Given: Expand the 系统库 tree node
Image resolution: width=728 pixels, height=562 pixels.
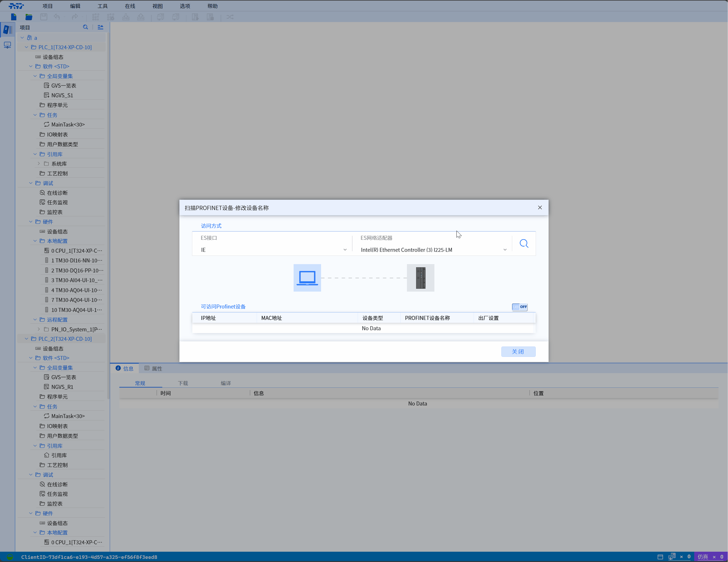Looking at the screenshot, I should pyautogui.click(x=39, y=164).
